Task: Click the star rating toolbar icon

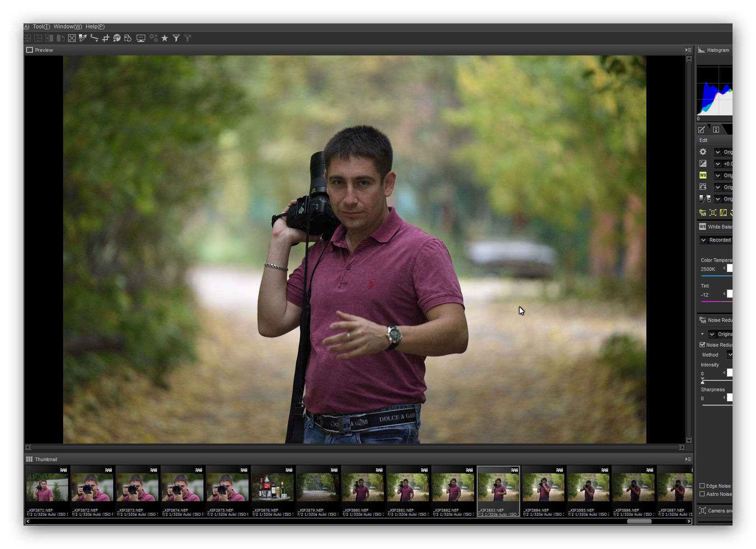Action: pos(165,38)
